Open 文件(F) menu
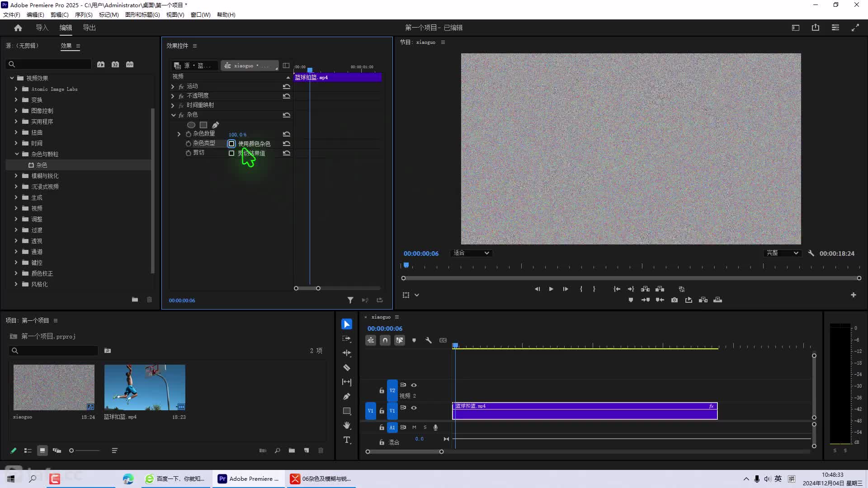This screenshot has width=868, height=488. (x=12, y=14)
